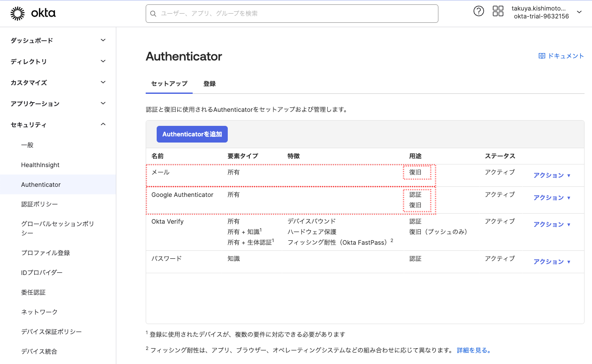Open the 詳細を見る link
The height and width of the screenshot is (364, 592).
point(474,350)
